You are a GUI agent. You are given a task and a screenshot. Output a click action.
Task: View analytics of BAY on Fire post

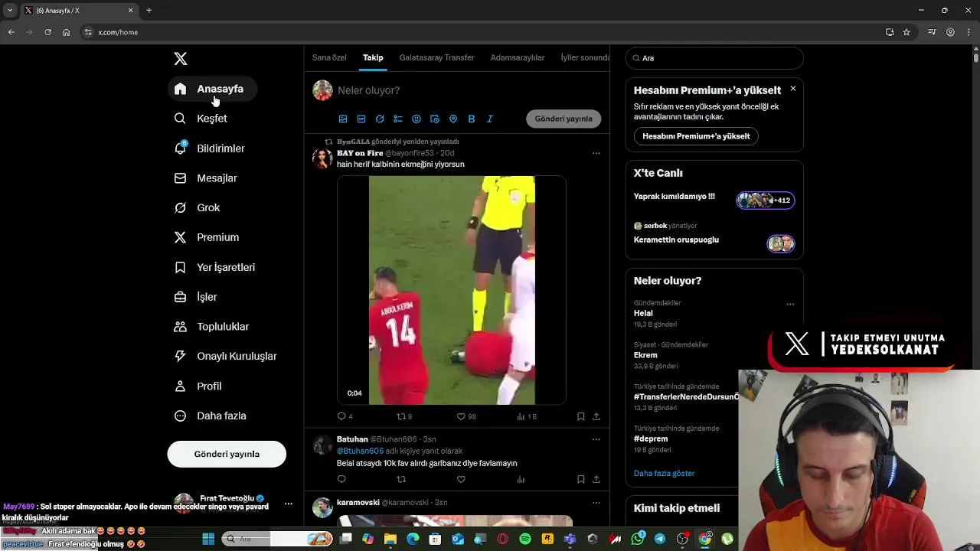526,416
